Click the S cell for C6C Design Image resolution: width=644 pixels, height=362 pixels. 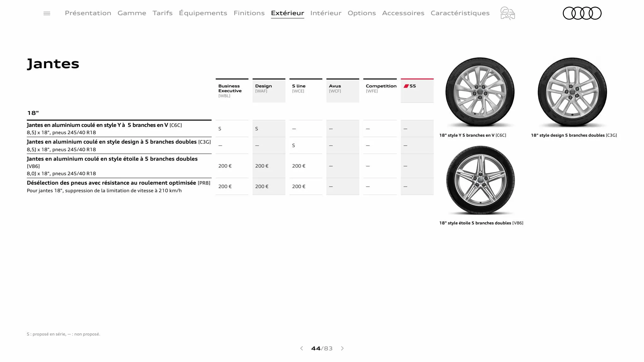click(269, 129)
